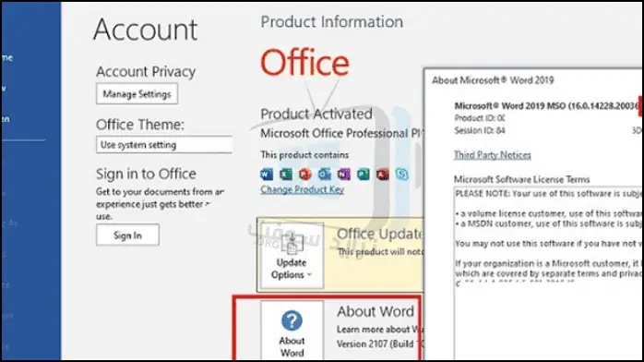
Task: Click the Account Privacy heading
Action: point(146,71)
